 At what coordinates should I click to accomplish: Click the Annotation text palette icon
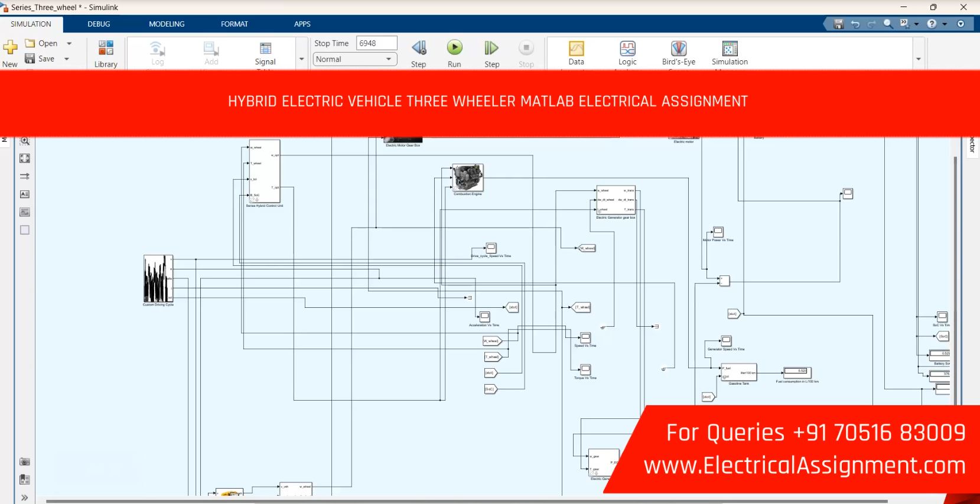coord(25,194)
